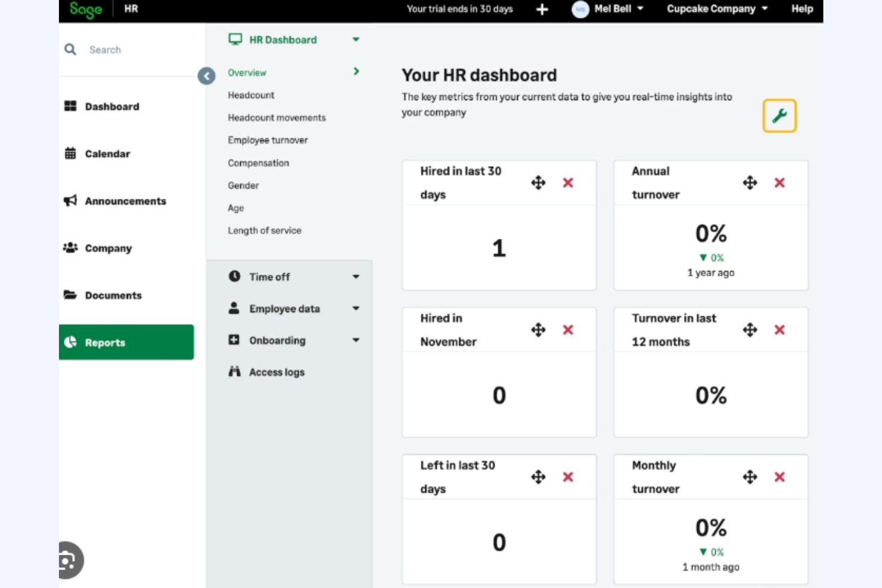Click the Sage logo

(x=86, y=10)
